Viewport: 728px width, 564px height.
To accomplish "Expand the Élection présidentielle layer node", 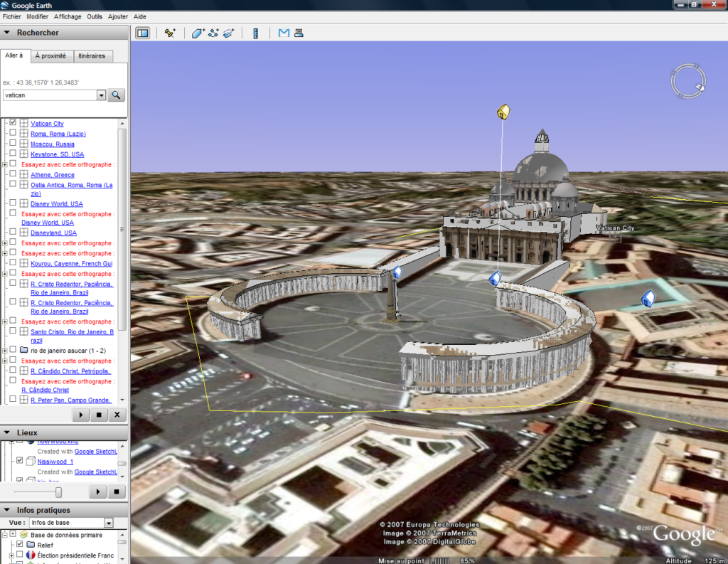I will (x=11, y=555).
